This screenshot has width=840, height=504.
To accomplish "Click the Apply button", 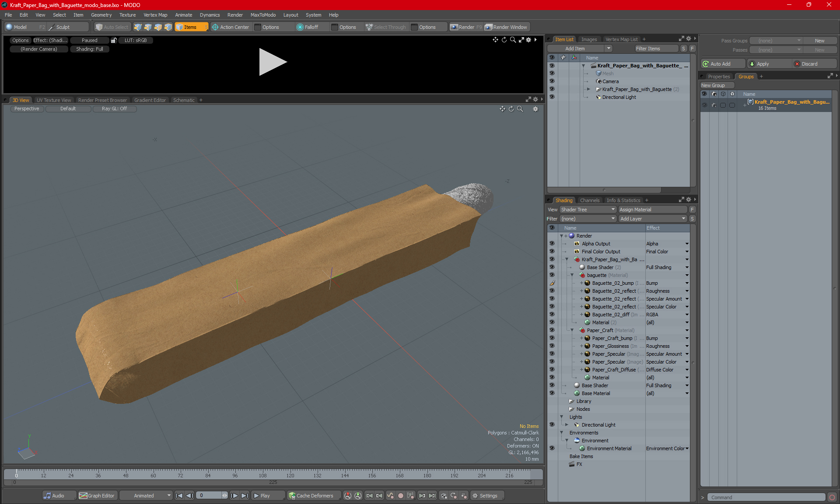I will [769, 64].
